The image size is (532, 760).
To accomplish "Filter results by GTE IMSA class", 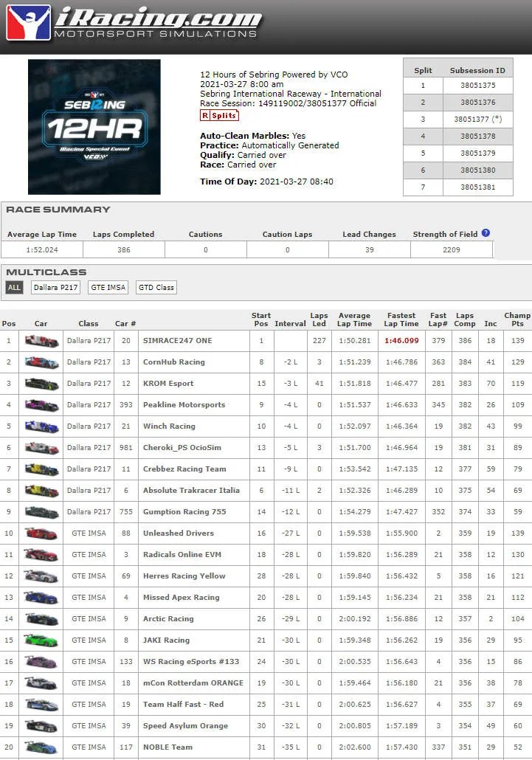I will pyautogui.click(x=108, y=288).
